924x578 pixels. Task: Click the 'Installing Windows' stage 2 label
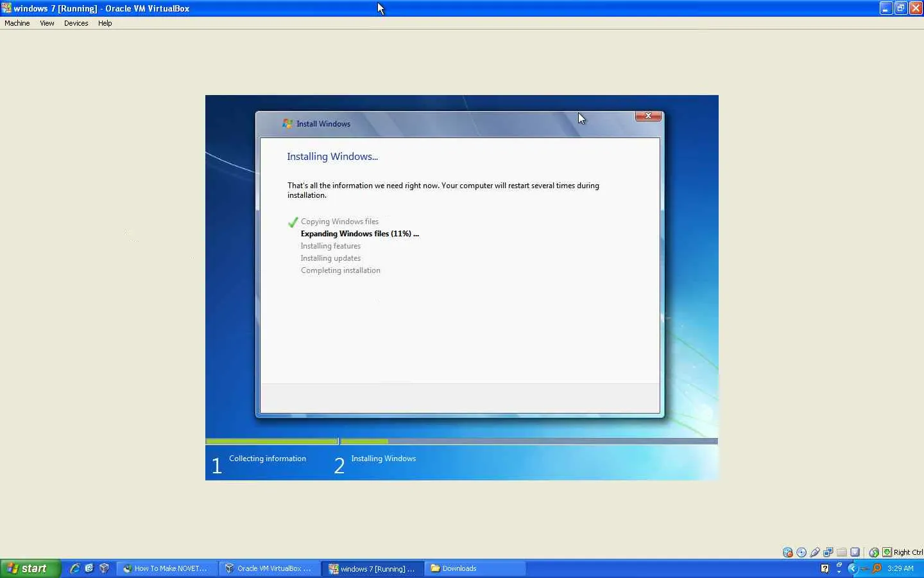[x=384, y=459]
